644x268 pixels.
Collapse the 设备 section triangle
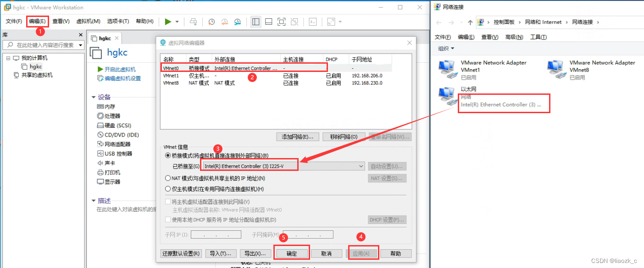[94, 97]
